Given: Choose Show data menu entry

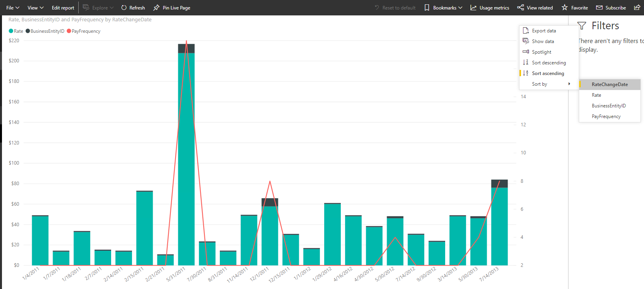Looking at the screenshot, I should [x=549, y=41].
